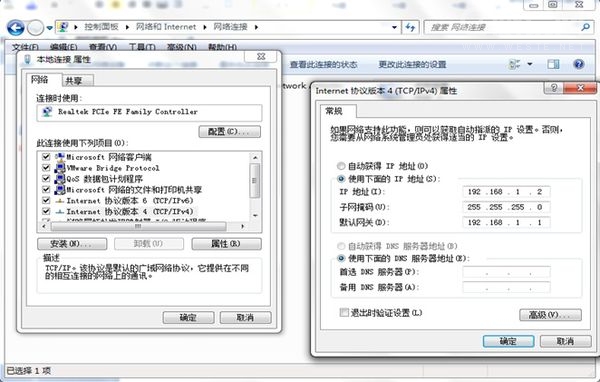Click the 高级(V)... button
The image size is (600, 382).
(x=550, y=315)
